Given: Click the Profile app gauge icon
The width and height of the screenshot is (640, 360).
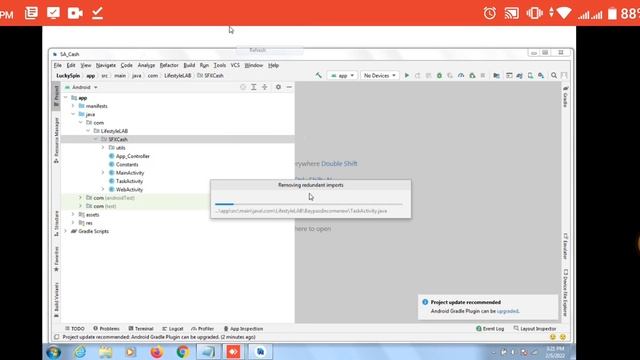Looking at the screenshot, I should (x=461, y=75).
